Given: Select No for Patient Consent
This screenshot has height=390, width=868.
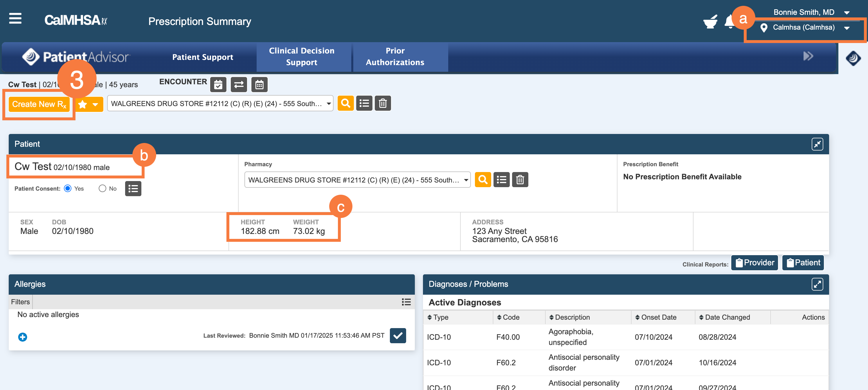Looking at the screenshot, I should click(x=102, y=189).
